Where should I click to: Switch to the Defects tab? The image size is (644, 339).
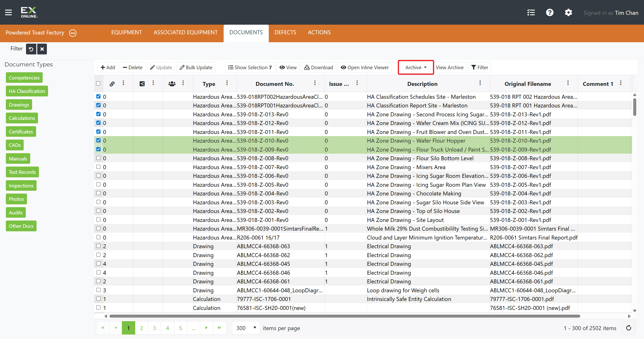[285, 33]
